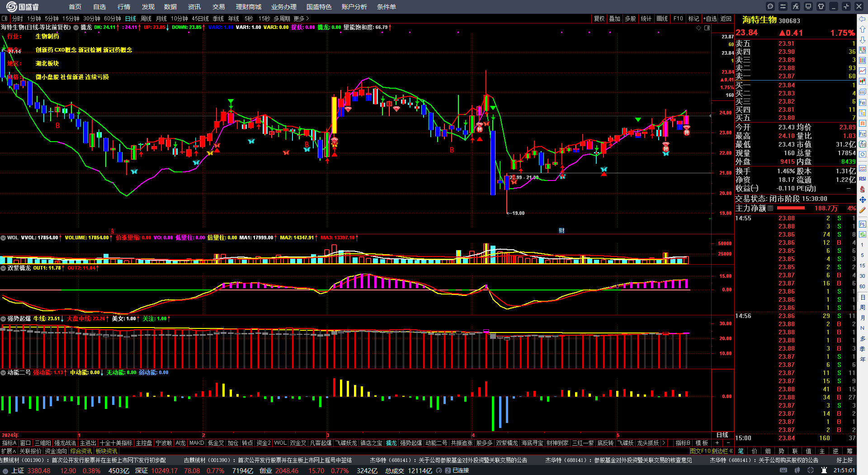The height and width of the screenshot is (475, 868).
Task: Click the RSI indicator sidebar icon
Action: 863,179
